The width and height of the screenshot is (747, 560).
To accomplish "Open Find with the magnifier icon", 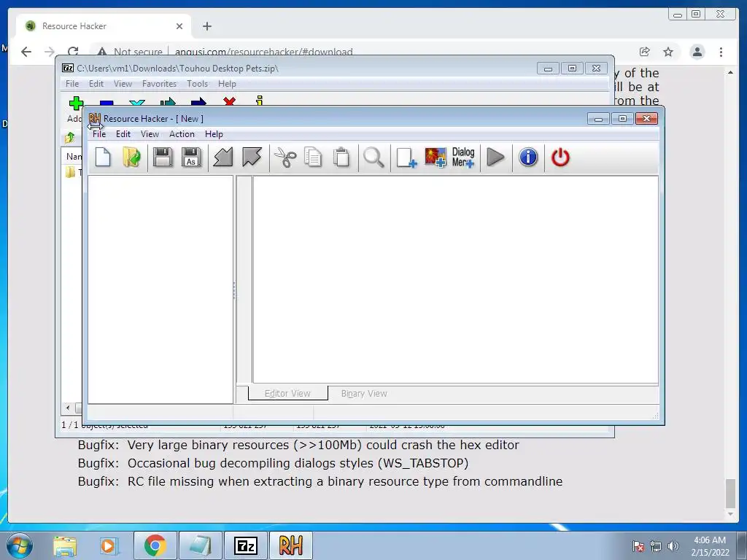I will [x=373, y=157].
